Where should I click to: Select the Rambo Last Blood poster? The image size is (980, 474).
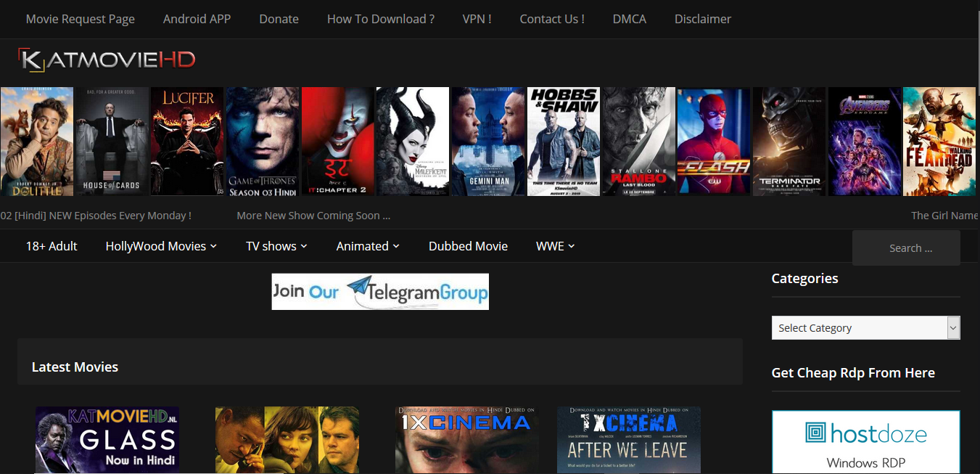click(639, 142)
